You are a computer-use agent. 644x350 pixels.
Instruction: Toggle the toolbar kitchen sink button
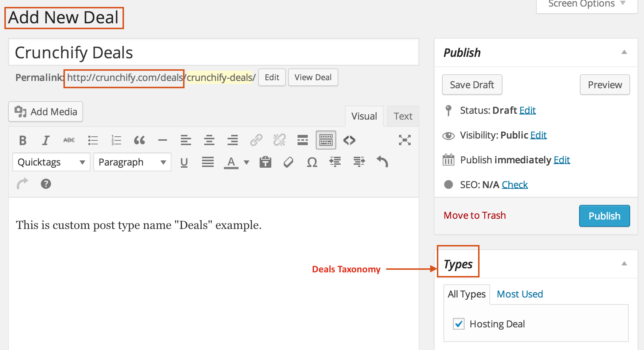pos(326,140)
